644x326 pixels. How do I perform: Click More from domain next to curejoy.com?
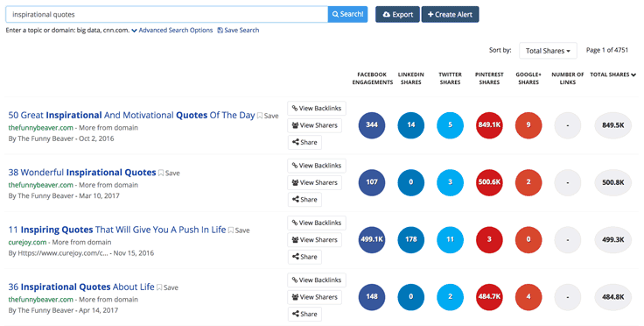click(x=81, y=242)
